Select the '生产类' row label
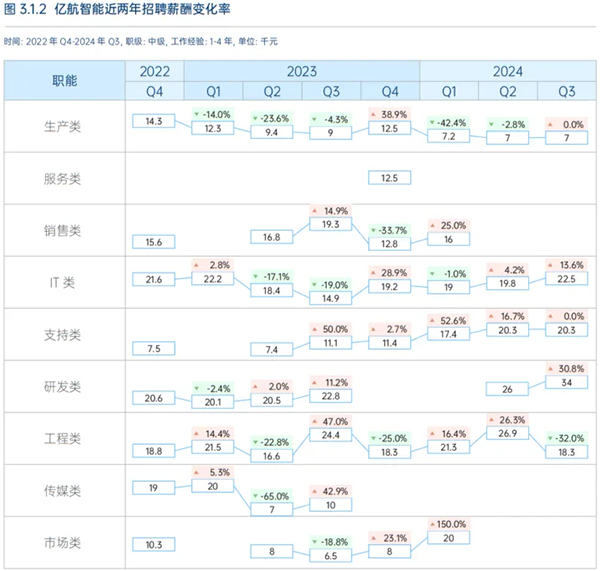This screenshot has width=600, height=571. (62, 127)
